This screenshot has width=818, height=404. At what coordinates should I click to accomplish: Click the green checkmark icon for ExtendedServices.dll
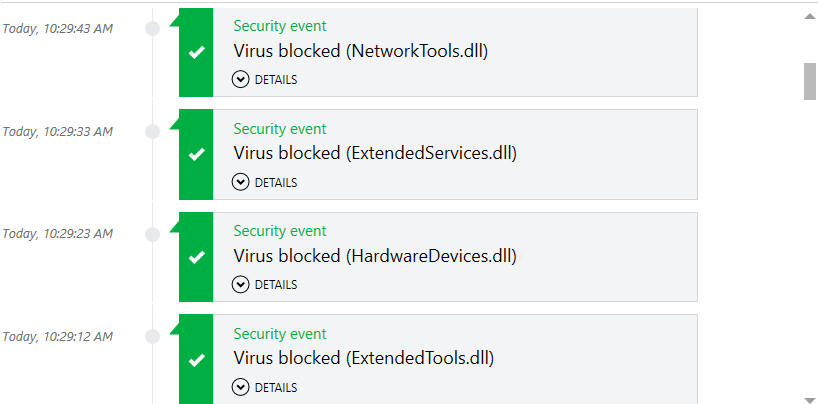[x=197, y=154]
